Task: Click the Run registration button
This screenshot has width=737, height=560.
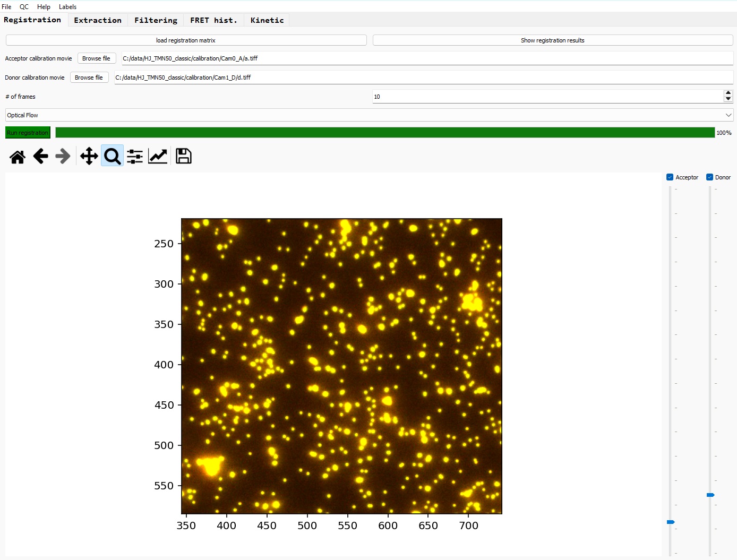Action: point(28,133)
